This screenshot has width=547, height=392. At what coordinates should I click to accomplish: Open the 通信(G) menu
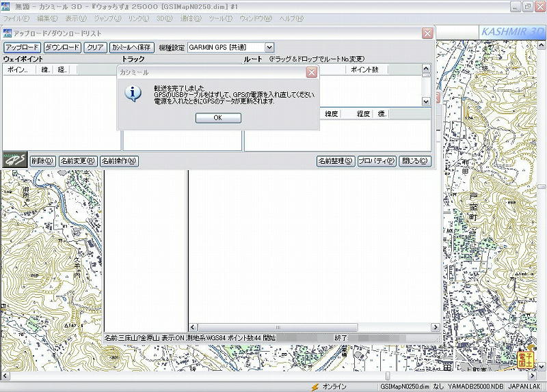[x=191, y=18]
